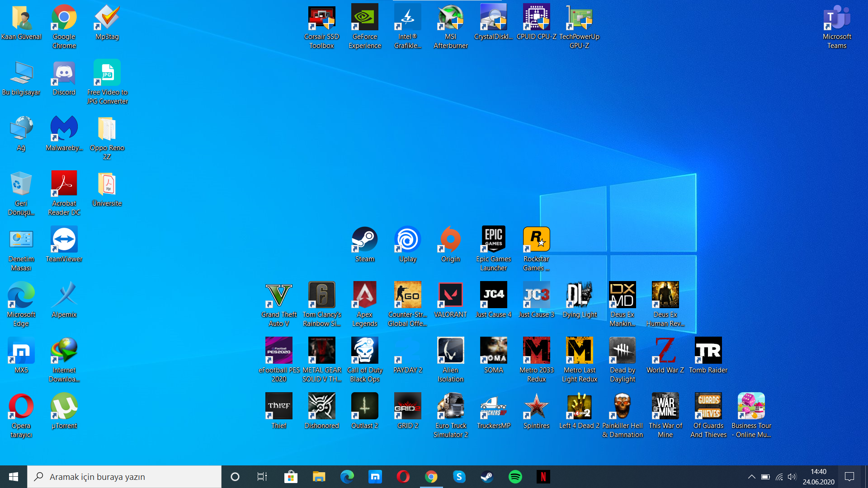Click Business Tour Online icon
The width and height of the screenshot is (868, 488).
pyautogui.click(x=751, y=416)
